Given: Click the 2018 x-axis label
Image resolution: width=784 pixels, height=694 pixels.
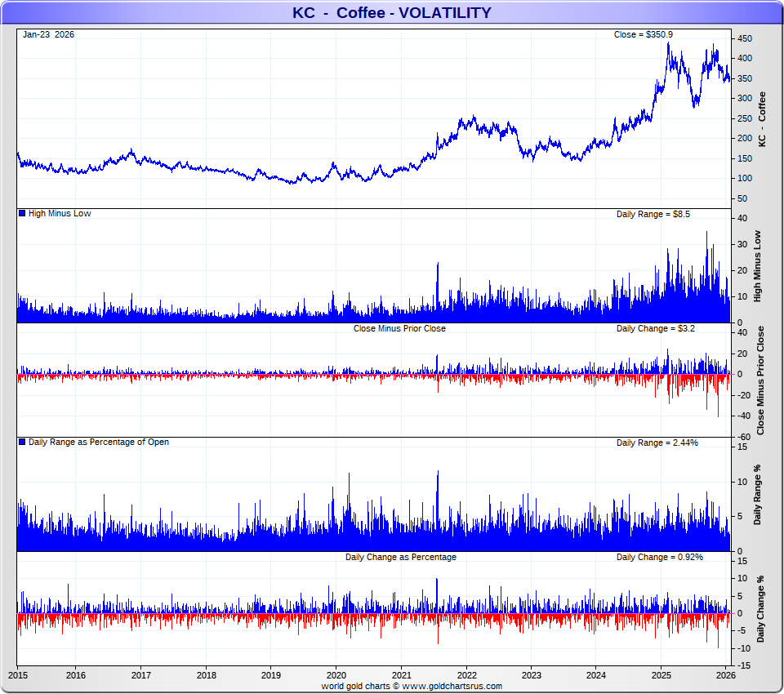Looking at the screenshot, I should (x=206, y=675).
